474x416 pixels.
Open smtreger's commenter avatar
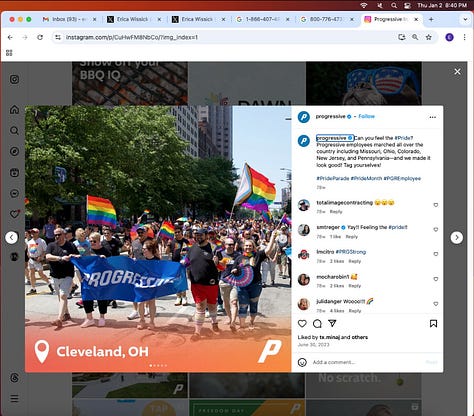click(304, 230)
